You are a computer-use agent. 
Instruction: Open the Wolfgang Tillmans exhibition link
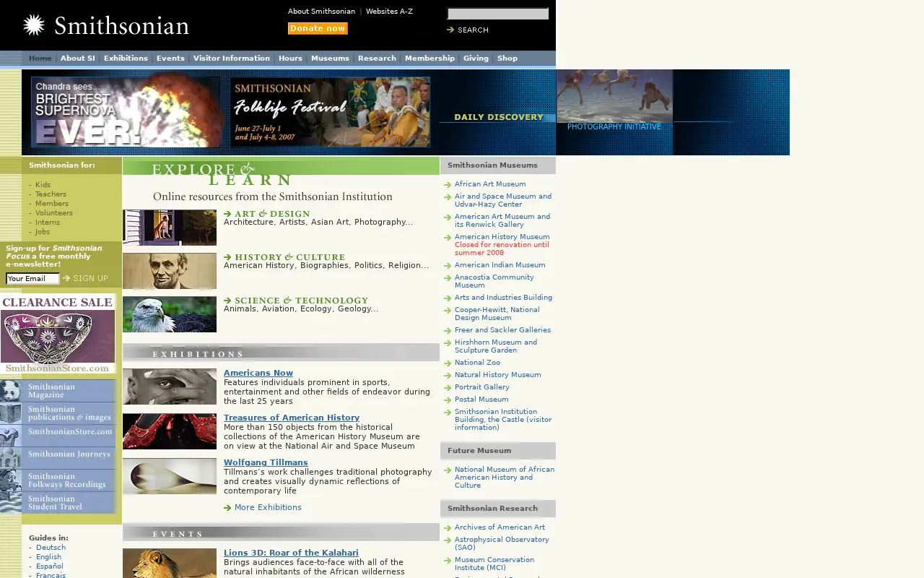266,462
